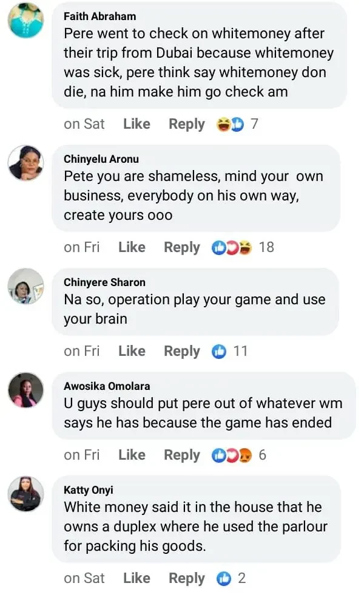364x600 pixels.
Task: Open Chinyere Sharon's profile picture
Action: pyautogui.click(x=25, y=287)
